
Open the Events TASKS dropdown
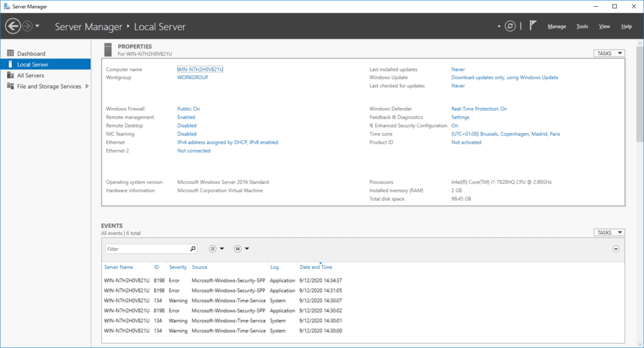(609, 232)
